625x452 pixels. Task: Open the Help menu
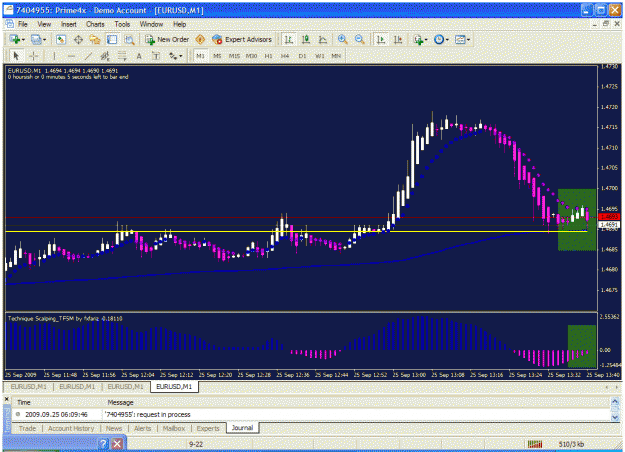pos(179,24)
